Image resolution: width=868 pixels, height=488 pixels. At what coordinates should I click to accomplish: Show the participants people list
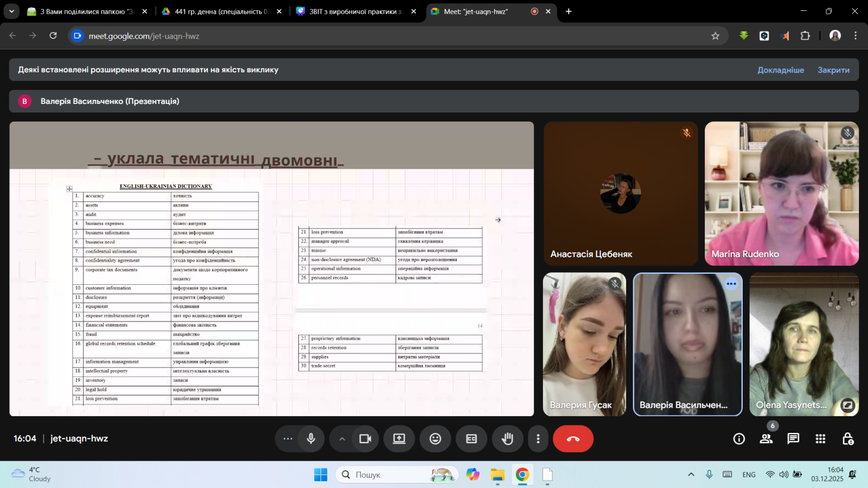click(x=766, y=439)
